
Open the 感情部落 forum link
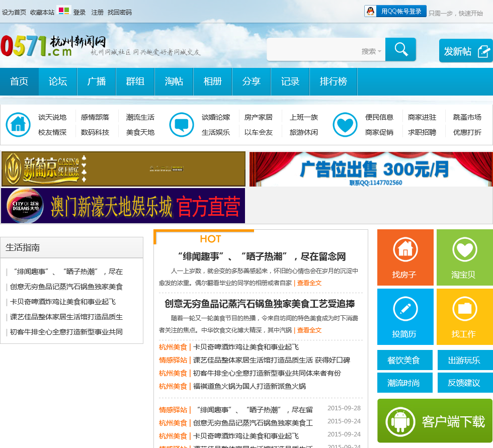95,117
